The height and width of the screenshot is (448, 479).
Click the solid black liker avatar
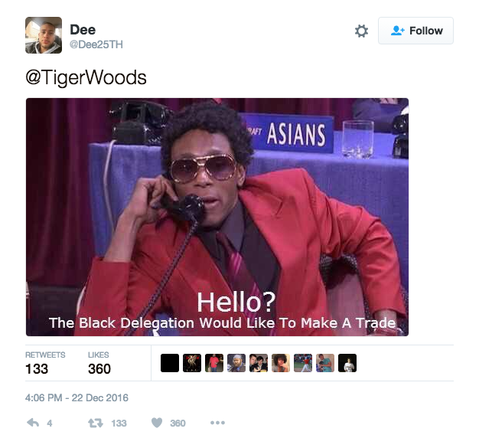170,363
